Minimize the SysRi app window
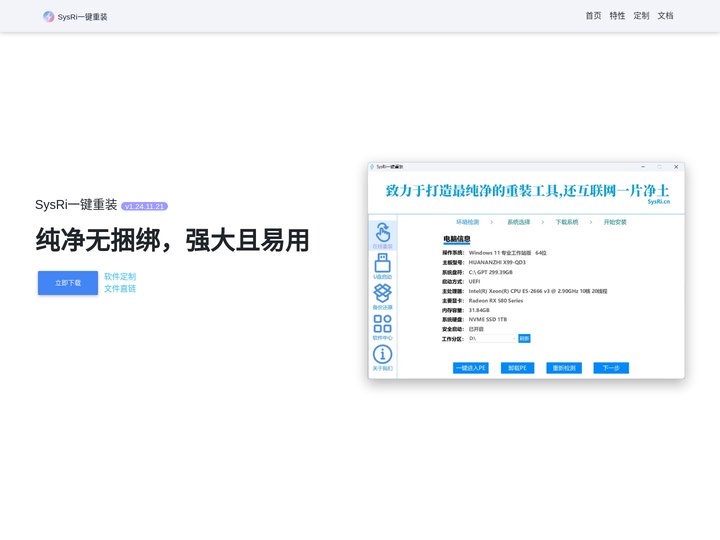Screen dimensions: 720x540 643,167
